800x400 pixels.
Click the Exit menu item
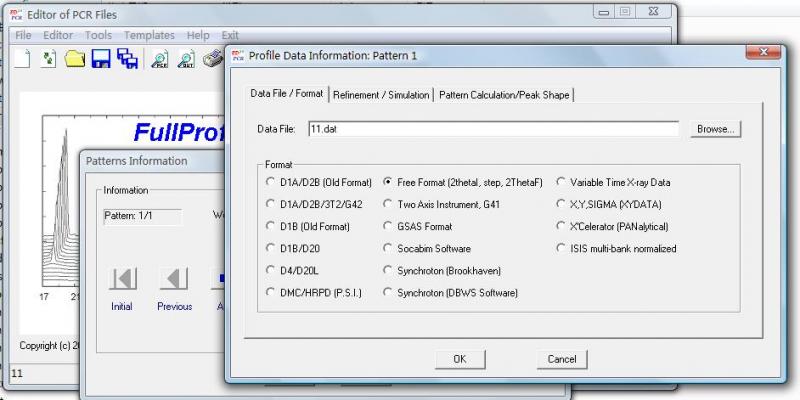click(x=230, y=35)
